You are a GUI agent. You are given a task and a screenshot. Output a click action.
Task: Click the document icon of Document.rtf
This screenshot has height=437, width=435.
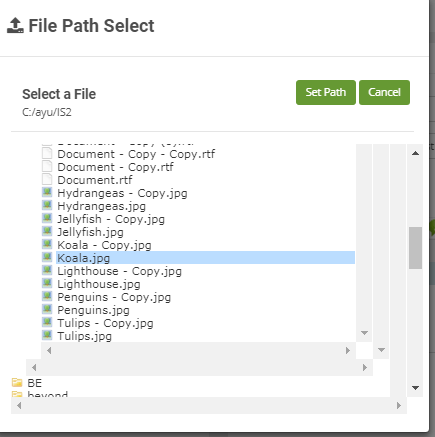click(x=47, y=180)
